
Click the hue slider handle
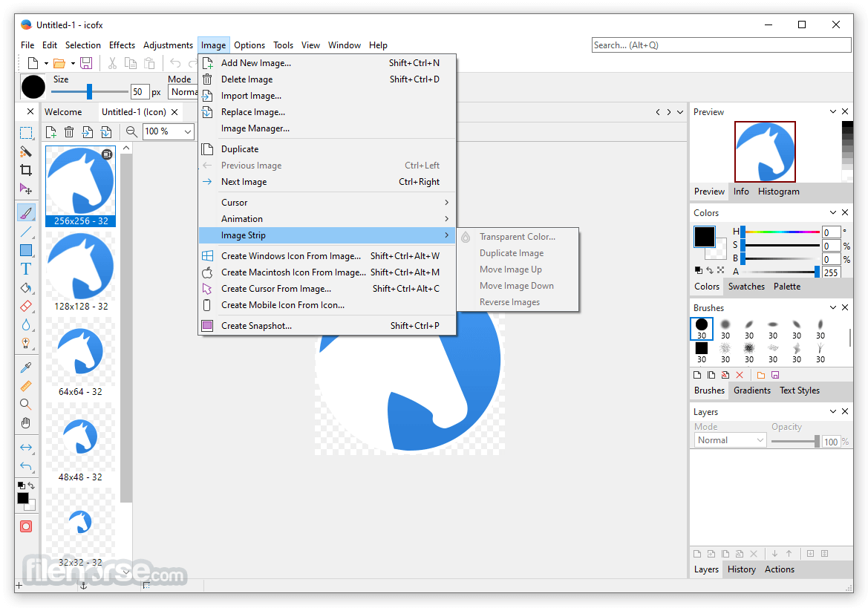tap(743, 232)
